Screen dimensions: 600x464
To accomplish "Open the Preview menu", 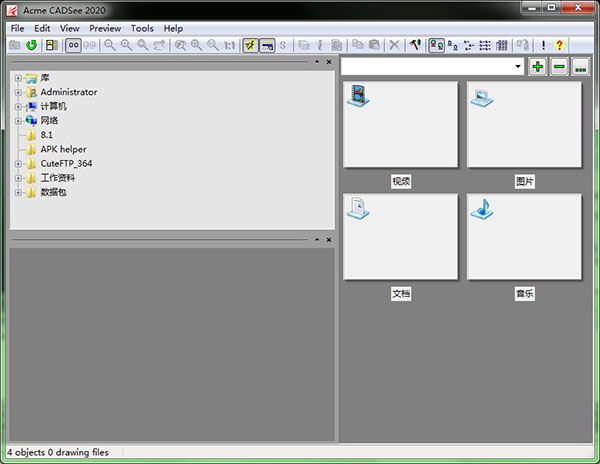I will click(105, 29).
